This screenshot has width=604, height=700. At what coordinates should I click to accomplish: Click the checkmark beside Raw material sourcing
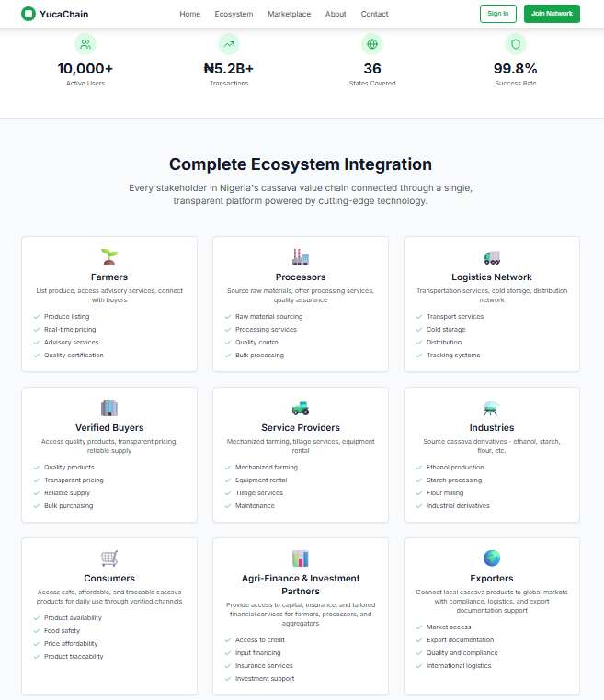click(228, 317)
